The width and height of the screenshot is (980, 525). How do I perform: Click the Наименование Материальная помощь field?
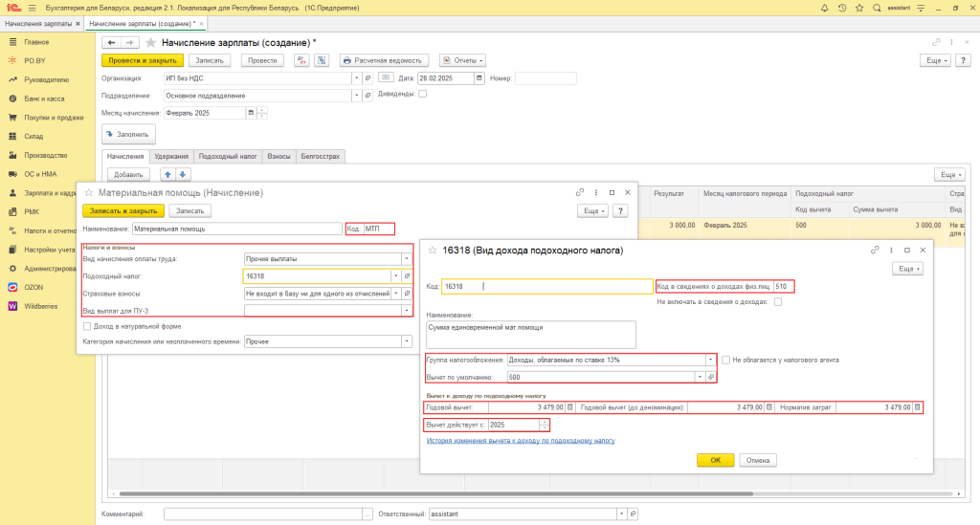tap(237, 229)
